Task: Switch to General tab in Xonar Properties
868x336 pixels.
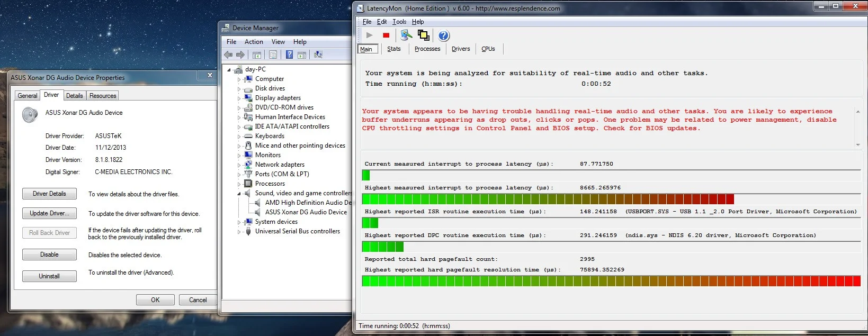Action: pos(28,96)
